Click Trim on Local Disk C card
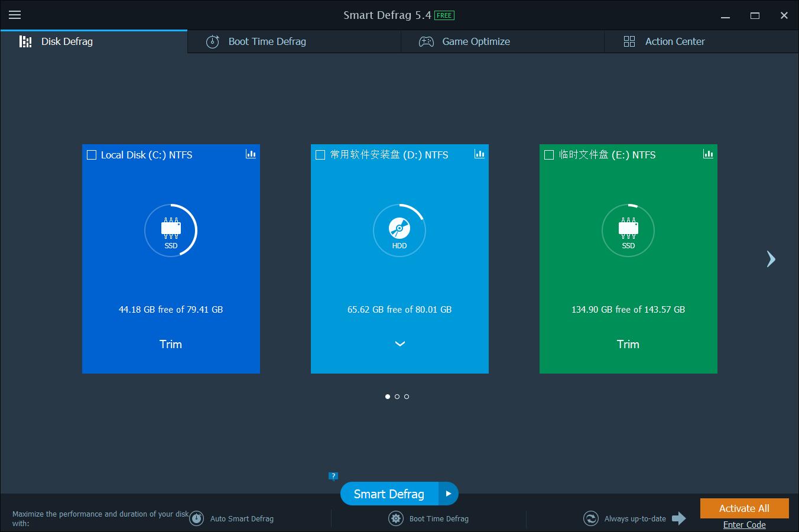The image size is (799, 532). 171,344
